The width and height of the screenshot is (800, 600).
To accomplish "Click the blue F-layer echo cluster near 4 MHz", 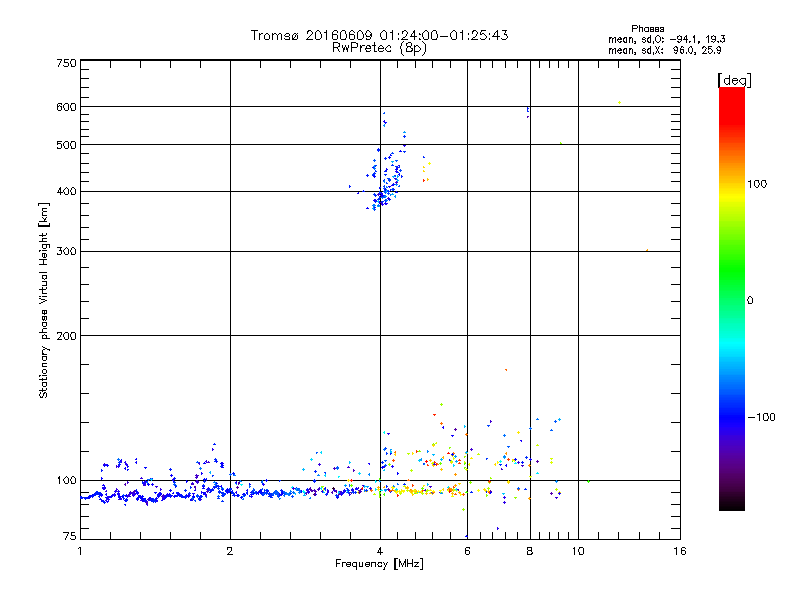I will point(386,186).
